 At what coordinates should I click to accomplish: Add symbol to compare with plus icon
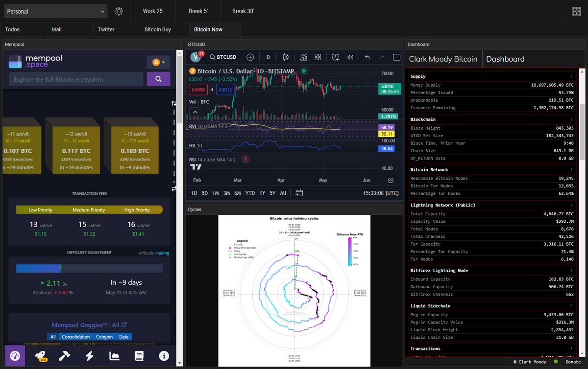[x=250, y=57]
